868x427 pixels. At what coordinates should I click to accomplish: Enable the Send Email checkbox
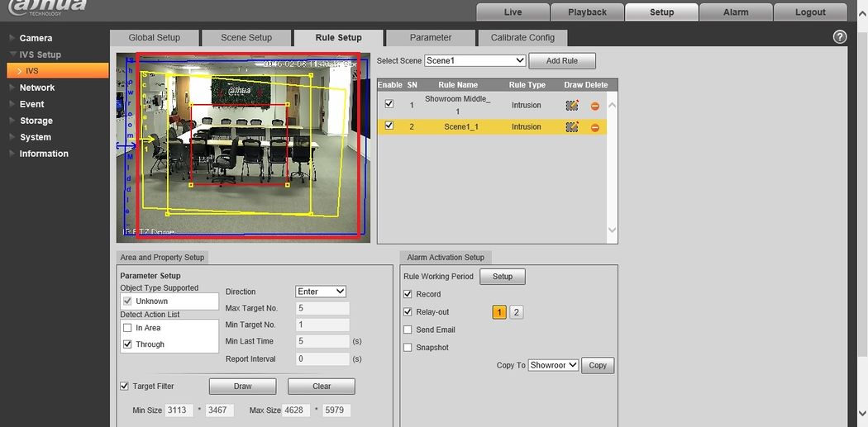click(408, 330)
